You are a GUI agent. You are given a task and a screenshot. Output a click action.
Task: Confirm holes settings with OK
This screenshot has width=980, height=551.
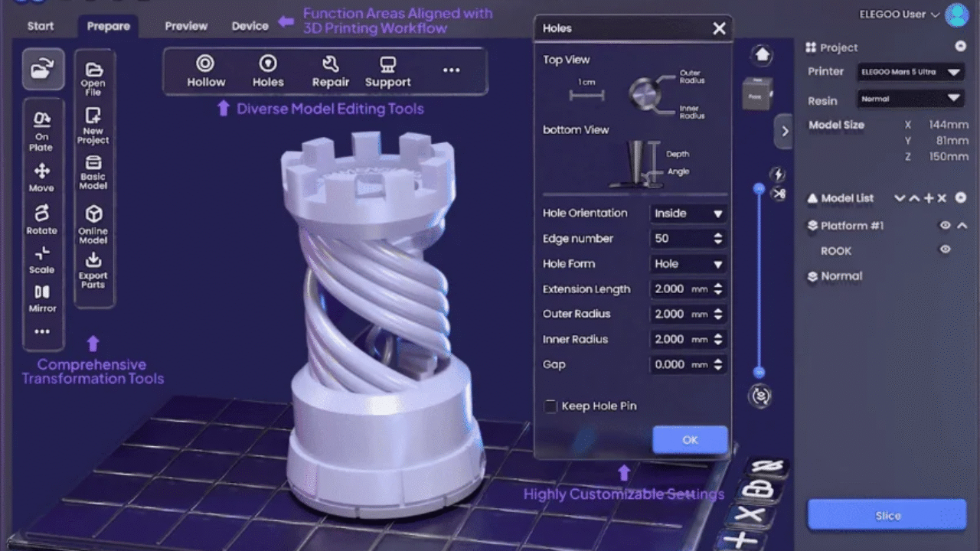(x=690, y=440)
